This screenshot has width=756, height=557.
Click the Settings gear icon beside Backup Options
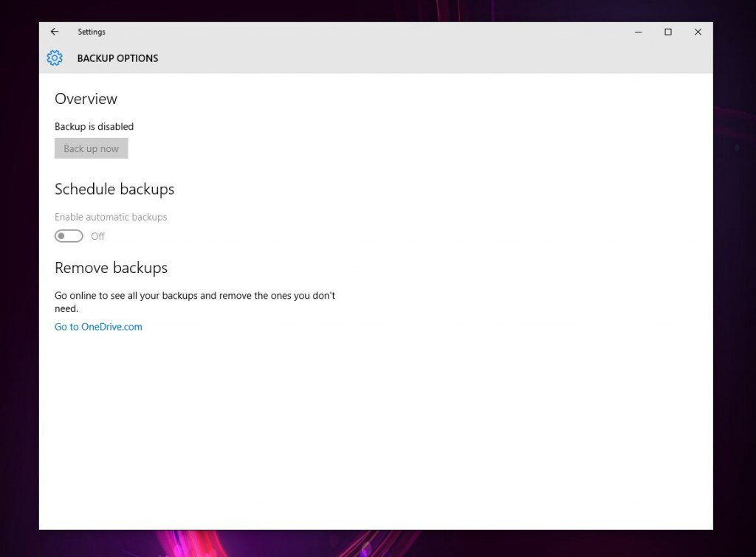[55, 58]
